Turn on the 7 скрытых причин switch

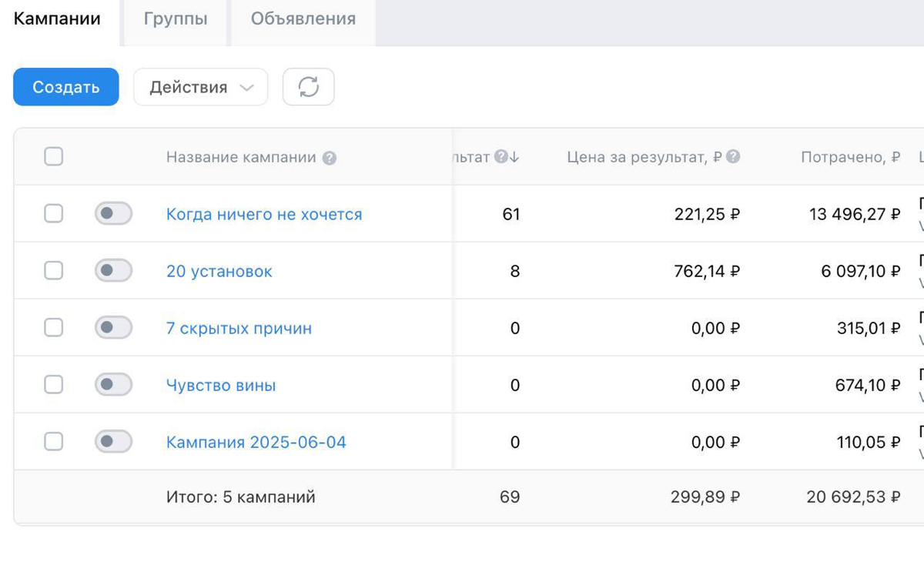(x=113, y=327)
